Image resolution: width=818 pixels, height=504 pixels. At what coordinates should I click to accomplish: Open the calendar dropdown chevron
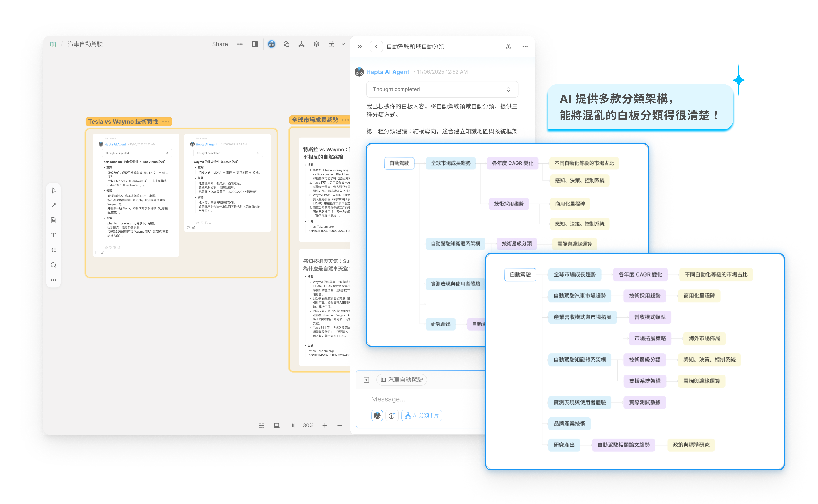343,44
